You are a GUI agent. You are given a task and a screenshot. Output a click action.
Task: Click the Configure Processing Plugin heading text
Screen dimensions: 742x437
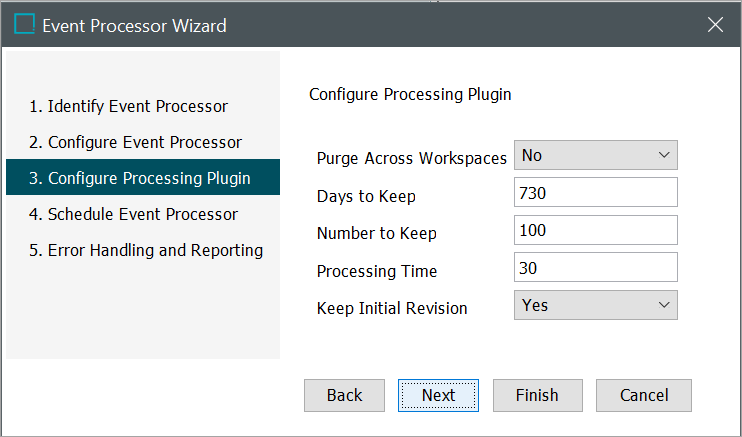pyautogui.click(x=410, y=95)
